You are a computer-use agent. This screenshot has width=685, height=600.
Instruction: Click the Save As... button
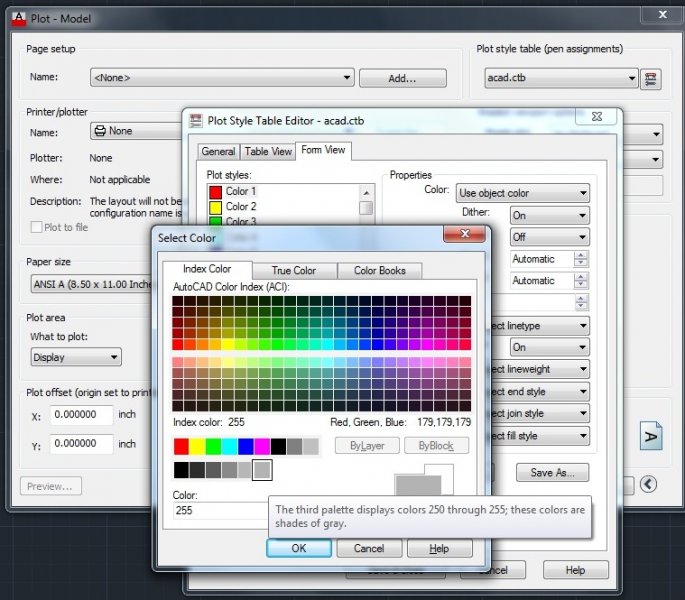coord(552,473)
